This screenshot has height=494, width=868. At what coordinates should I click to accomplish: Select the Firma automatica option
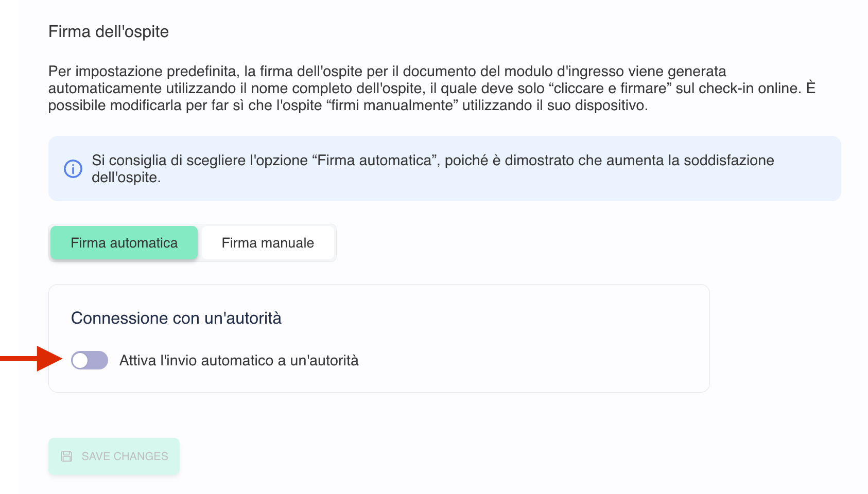(124, 243)
